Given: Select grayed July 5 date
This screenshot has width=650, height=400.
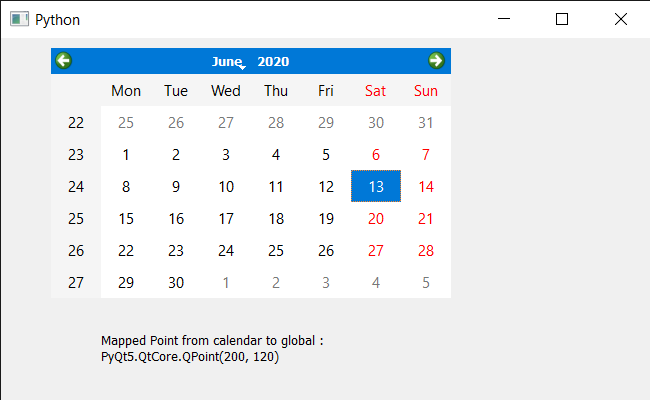Looking at the screenshot, I should 426,282.
